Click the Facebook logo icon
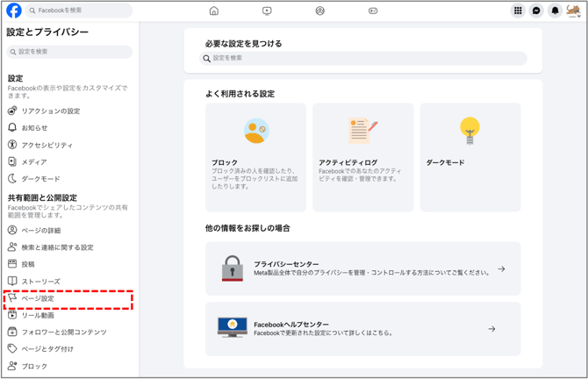Viewport: 588px width, 379px height. pyautogui.click(x=14, y=11)
